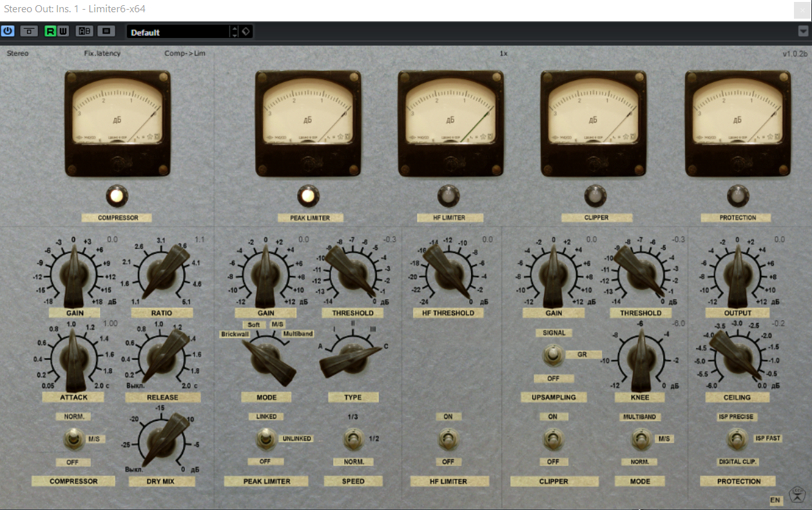Click the preset management diamond icon
This screenshot has width=812, height=510.
click(x=246, y=32)
